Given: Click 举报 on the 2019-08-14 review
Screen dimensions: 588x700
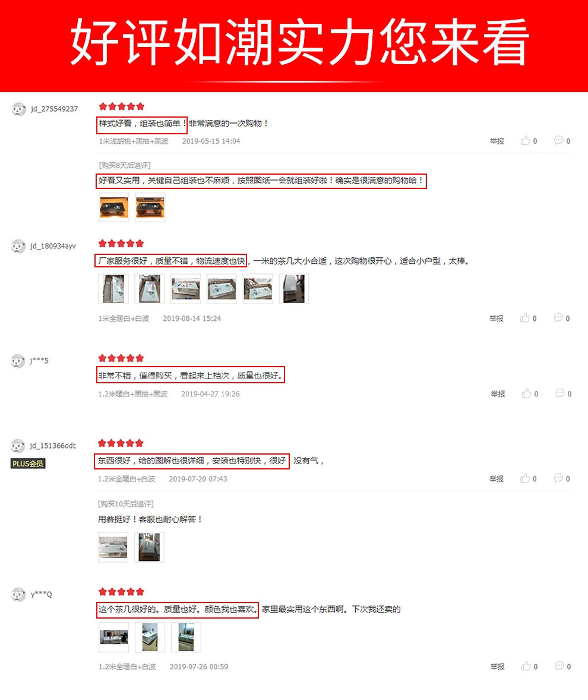Looking at the screenshot, I should pyautogui.click(x=497, y=319).
